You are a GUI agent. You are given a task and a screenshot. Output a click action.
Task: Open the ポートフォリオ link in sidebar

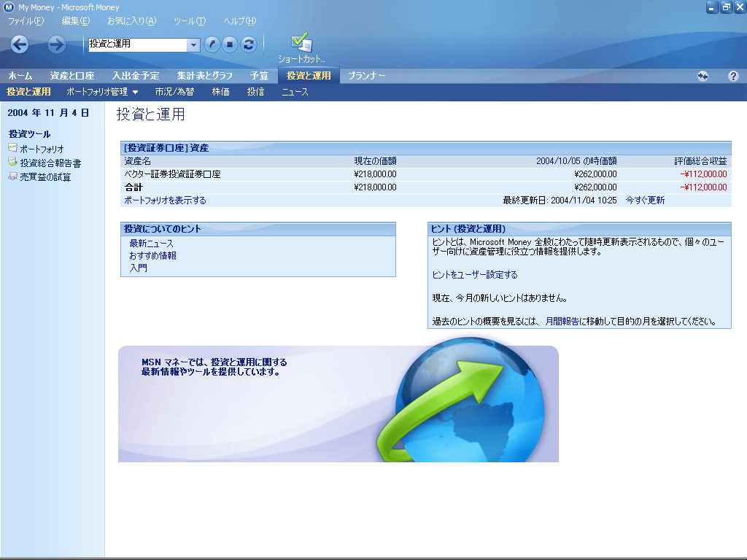(42, 149)
